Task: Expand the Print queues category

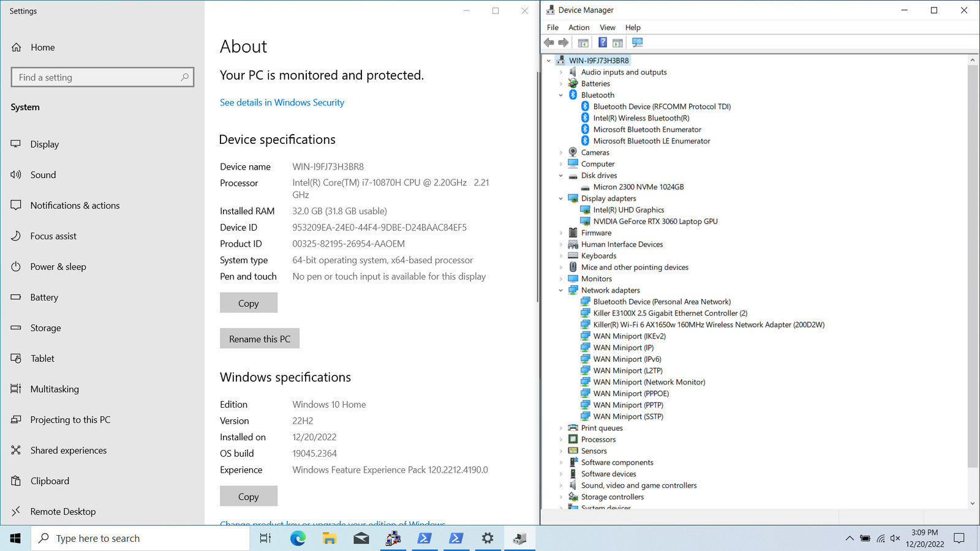Action: point(560,428)
